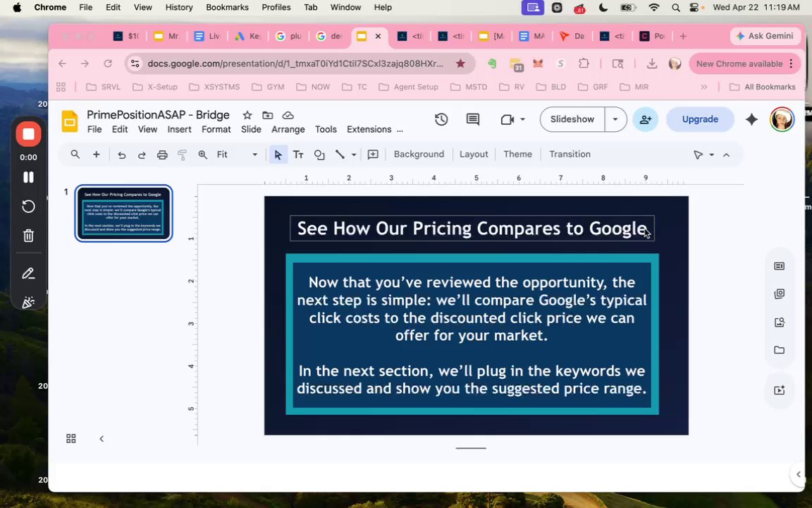Viewport: 812px width, 508px height.
Task: Select slide 1 thumbnail
Action: [x=123, y=213]
